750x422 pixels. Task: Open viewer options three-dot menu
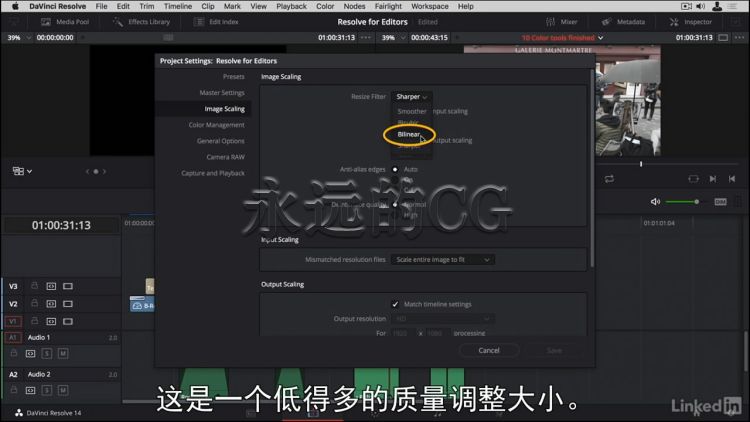click(x=739, y=37)
